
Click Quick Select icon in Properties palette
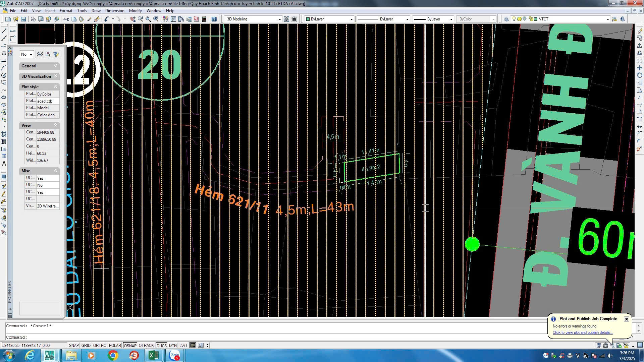(x=56, y=54)
